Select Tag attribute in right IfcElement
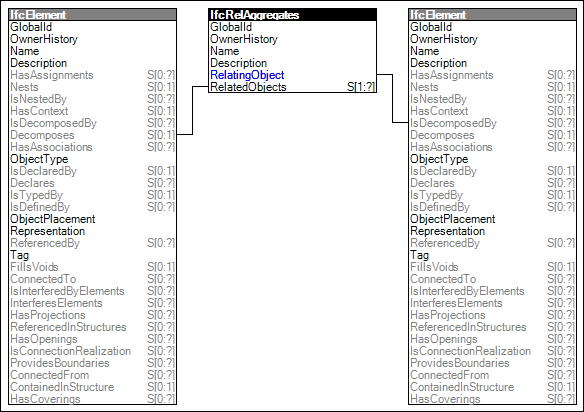This screenshot has width=584, height=412. tap(492, 255)
